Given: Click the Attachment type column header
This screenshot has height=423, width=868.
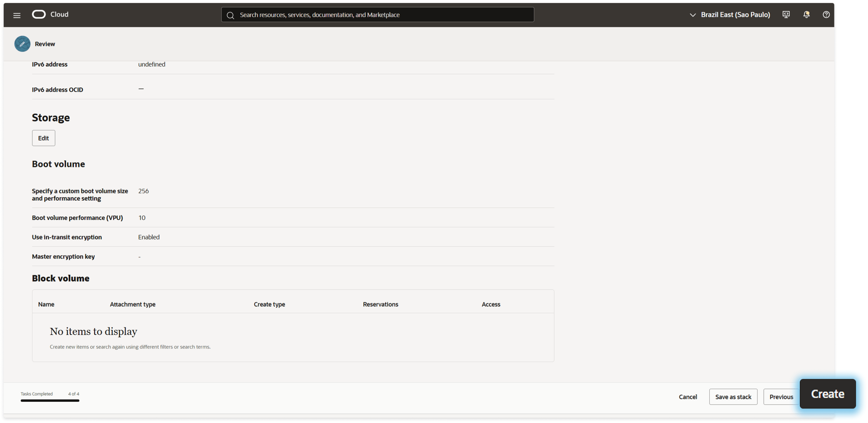Looking at the screenshot, I should [133, 304].
